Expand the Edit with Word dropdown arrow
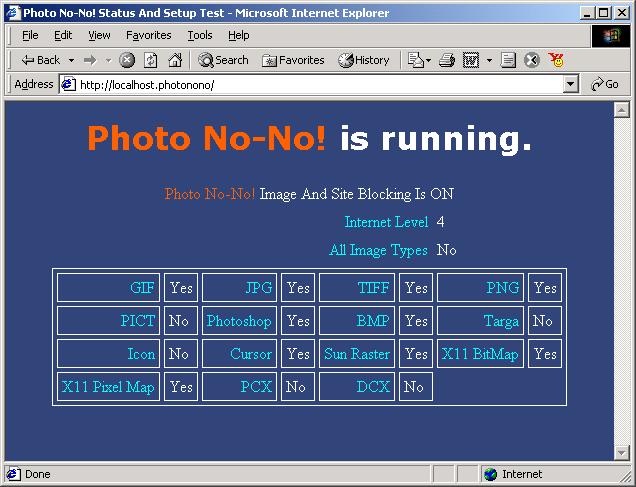Viewport: 636px width, 487px height. (x=489, y=60)
